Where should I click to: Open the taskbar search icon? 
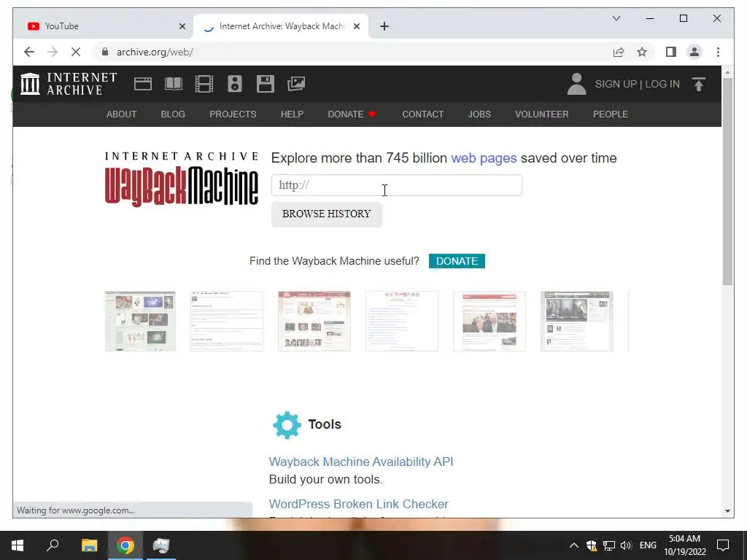[53, 545]
